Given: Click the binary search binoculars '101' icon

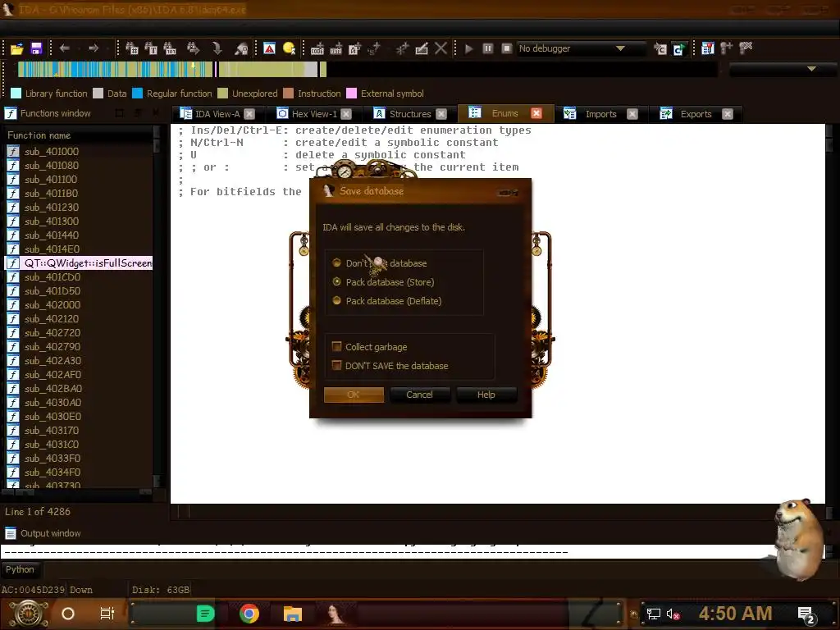Looking at the screenshot, I should (x=170, y=48).
